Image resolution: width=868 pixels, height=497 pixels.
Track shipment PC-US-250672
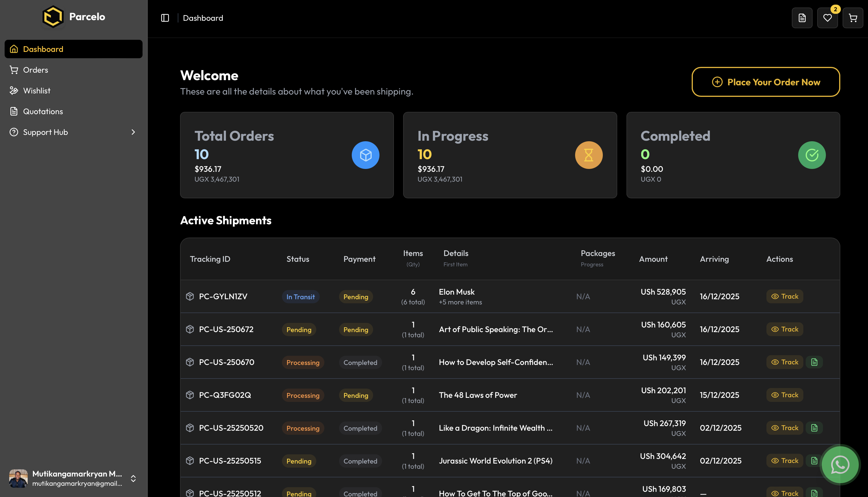[785, 330]
